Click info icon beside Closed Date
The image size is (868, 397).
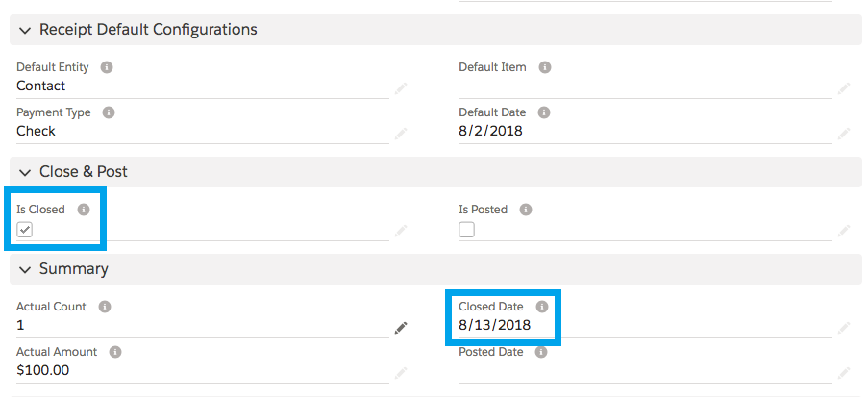541,307
